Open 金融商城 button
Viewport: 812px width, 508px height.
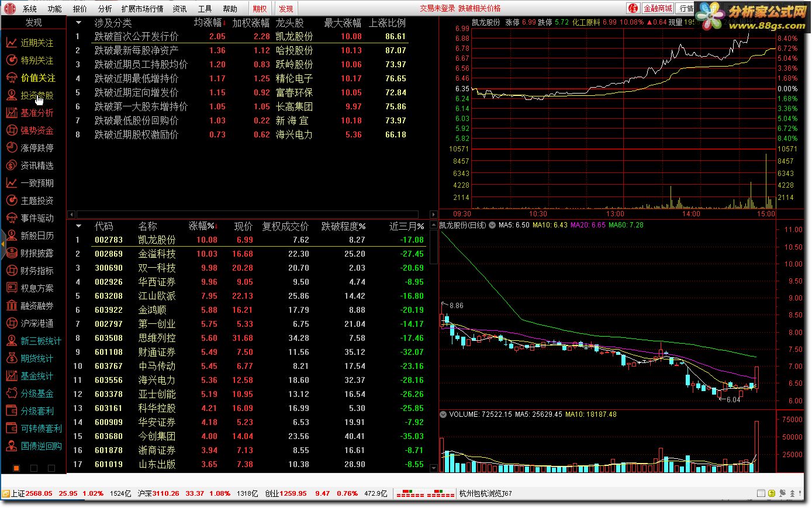658,8
